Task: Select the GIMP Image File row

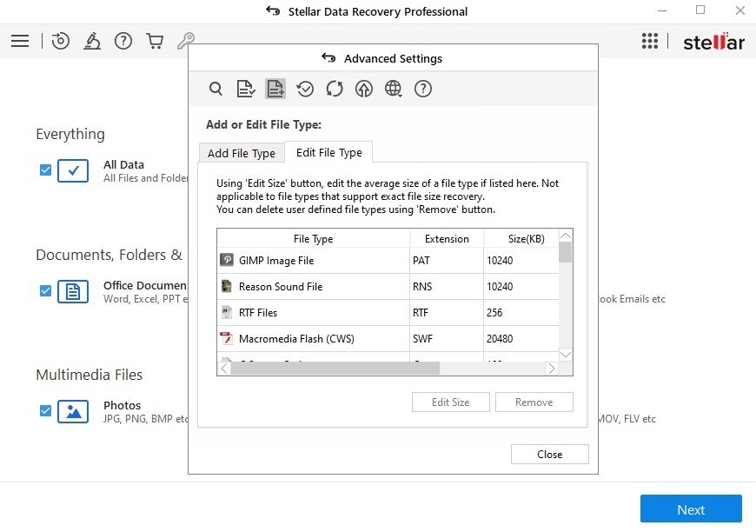Action: (x=388, y=261)
